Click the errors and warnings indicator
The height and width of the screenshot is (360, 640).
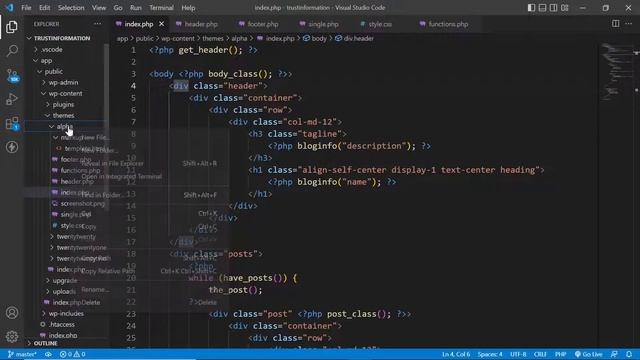pos(72,354)
